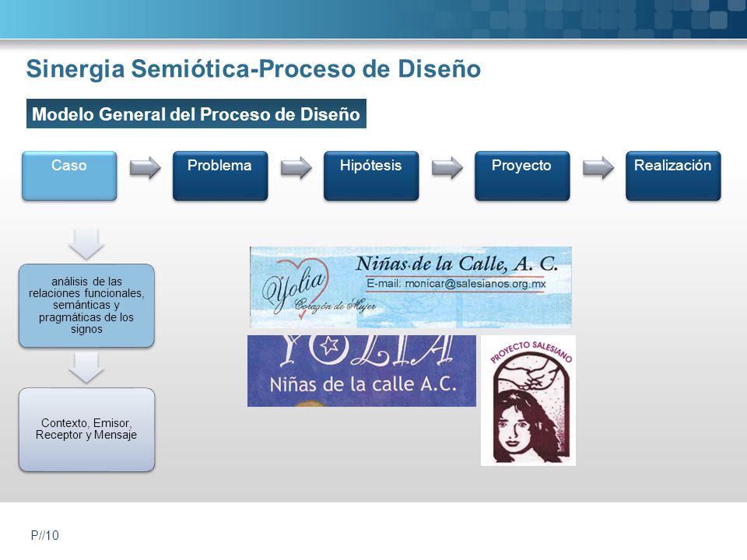
Task: Select the Problema step box
Action: (220, 176)
